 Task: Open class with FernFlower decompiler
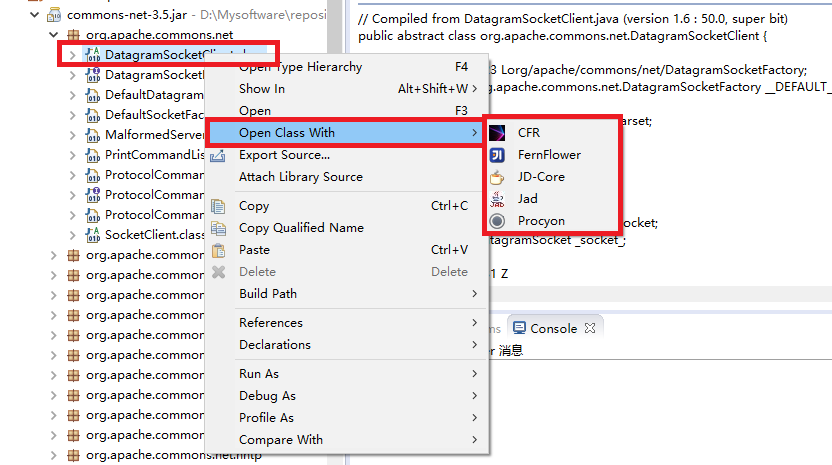point(552,155)
